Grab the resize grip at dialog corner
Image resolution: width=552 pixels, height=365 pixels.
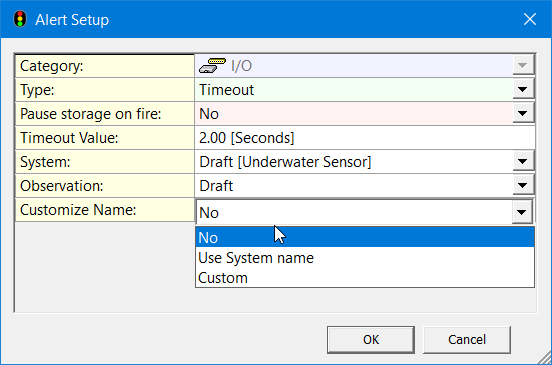tap(545, 358)
